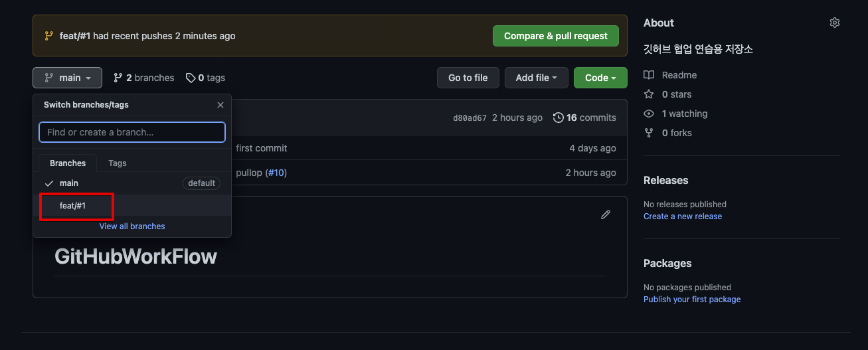Open the main branch selector dropdown
This screenshot has height=350, width=868.
point(67,78)
